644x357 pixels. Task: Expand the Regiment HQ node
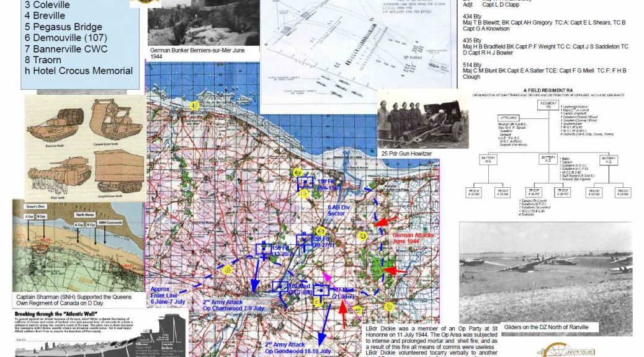coord(548,104)
